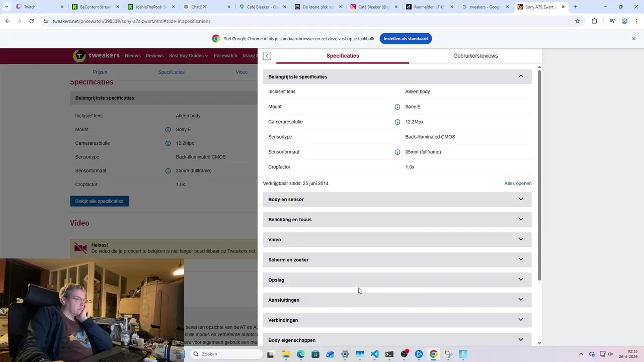Go back with the browser back arrow
Screen dimensions: 644x362
point(7,21)
